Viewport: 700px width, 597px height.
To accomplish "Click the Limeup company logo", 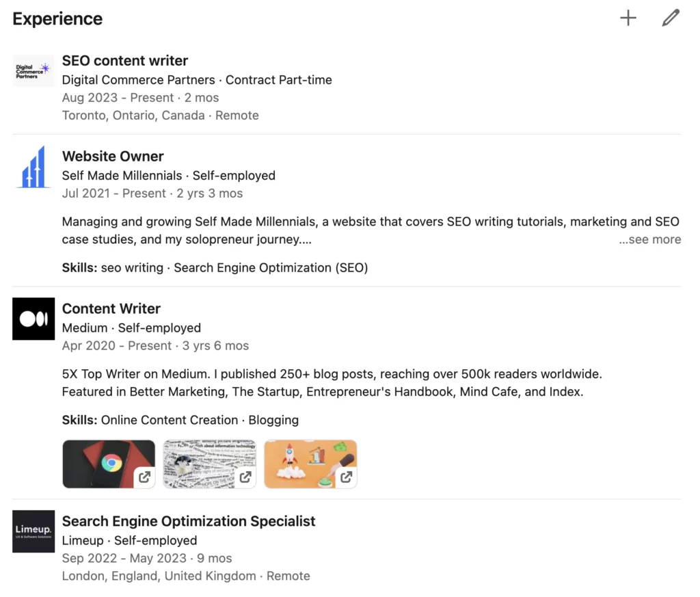I will coord(33,531).
